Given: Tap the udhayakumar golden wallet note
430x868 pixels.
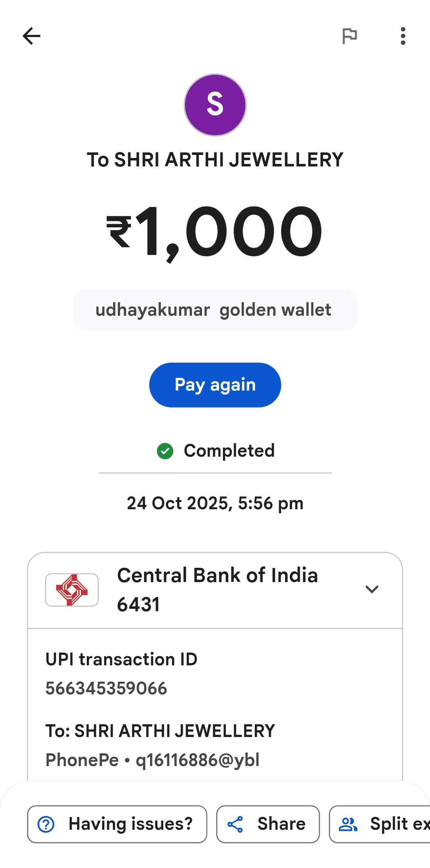Looking at the screenshot, I should [215, 310].
